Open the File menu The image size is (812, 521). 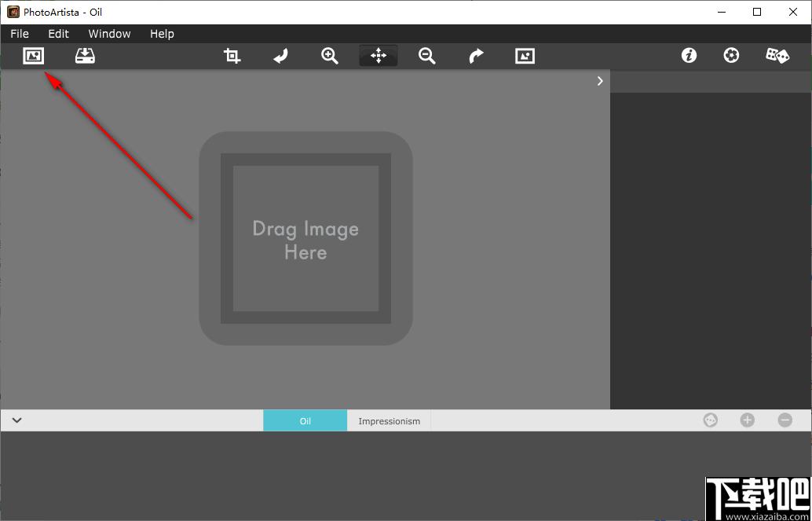click(20, 34)
